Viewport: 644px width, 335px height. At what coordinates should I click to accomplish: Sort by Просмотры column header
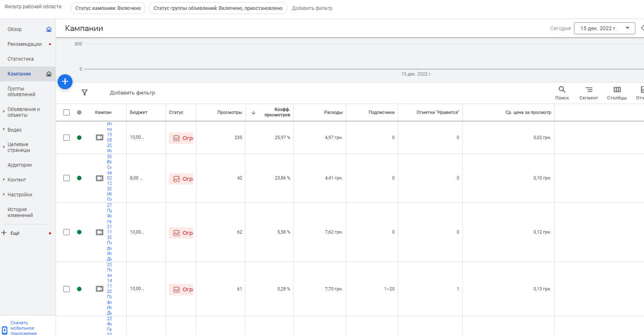coord(229,112)
